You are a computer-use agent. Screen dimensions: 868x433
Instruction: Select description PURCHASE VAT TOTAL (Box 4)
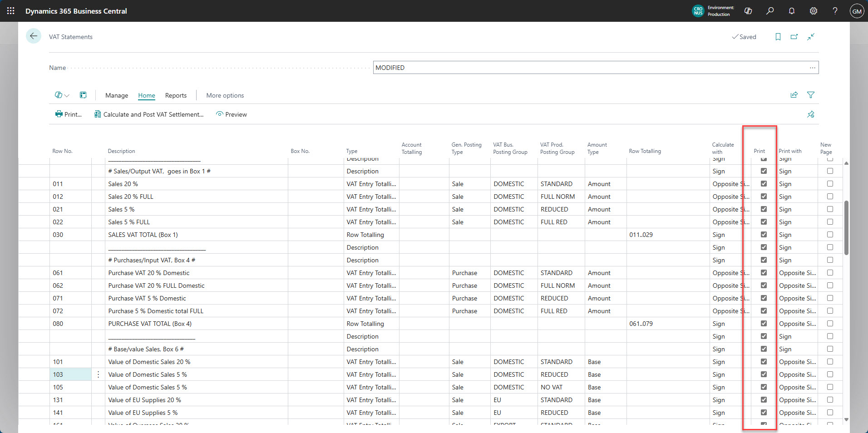(x=150, y=324)
